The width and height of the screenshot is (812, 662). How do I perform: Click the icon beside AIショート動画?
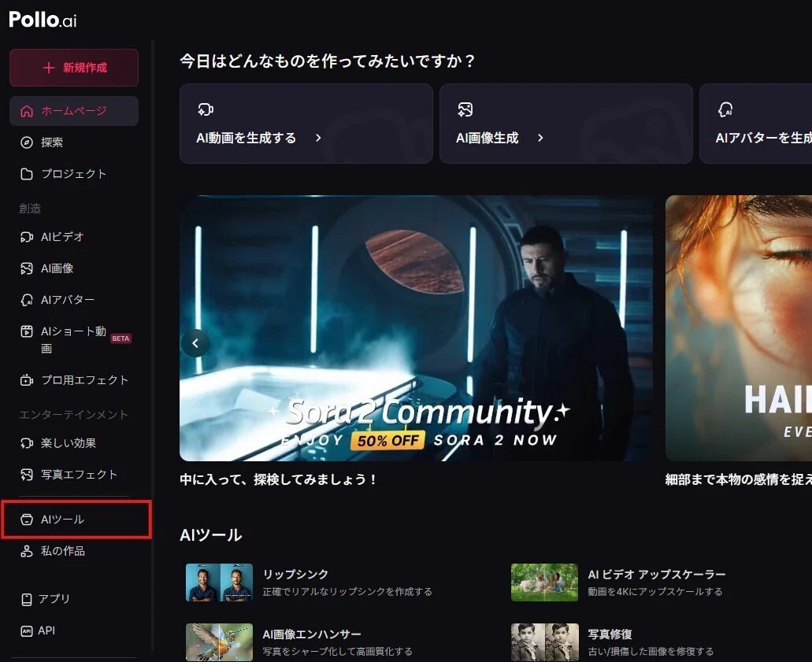(27, 331)
